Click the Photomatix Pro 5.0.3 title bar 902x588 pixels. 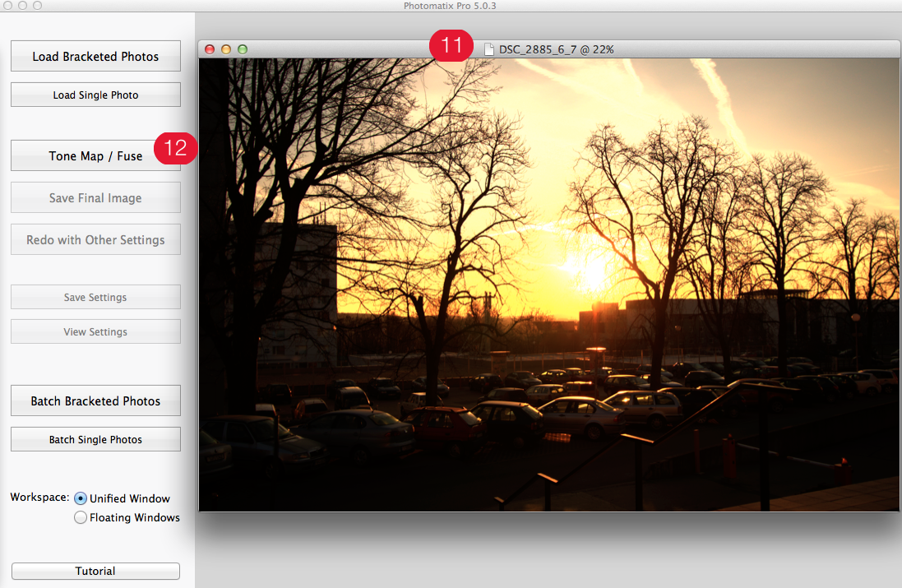(x=451, y=6)
